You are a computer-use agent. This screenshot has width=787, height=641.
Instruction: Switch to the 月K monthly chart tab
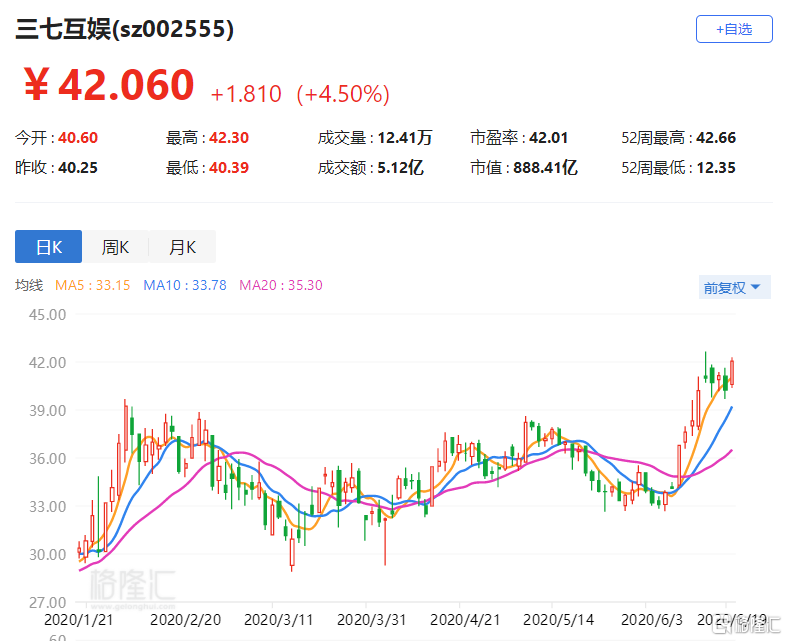tap(183, 246)
